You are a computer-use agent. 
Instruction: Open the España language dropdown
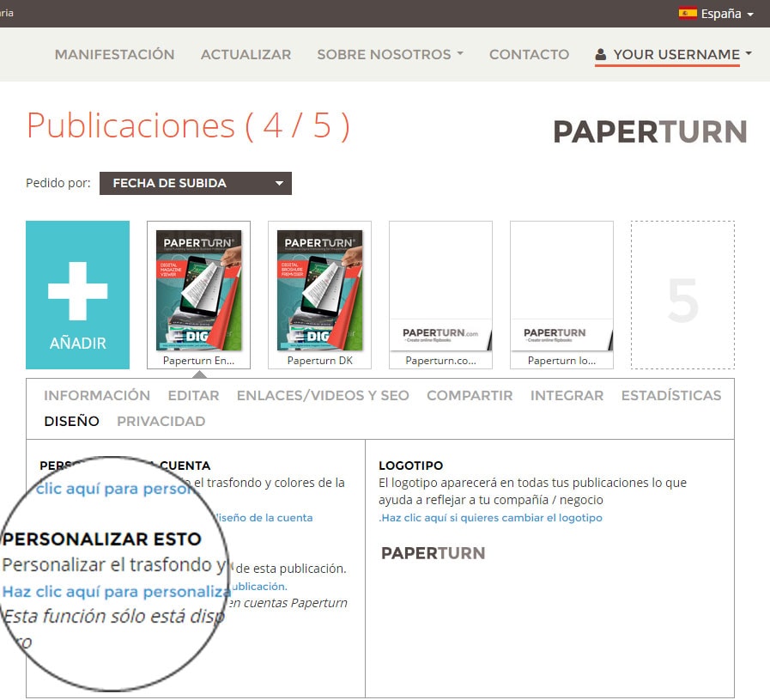[x=716, y=13]
